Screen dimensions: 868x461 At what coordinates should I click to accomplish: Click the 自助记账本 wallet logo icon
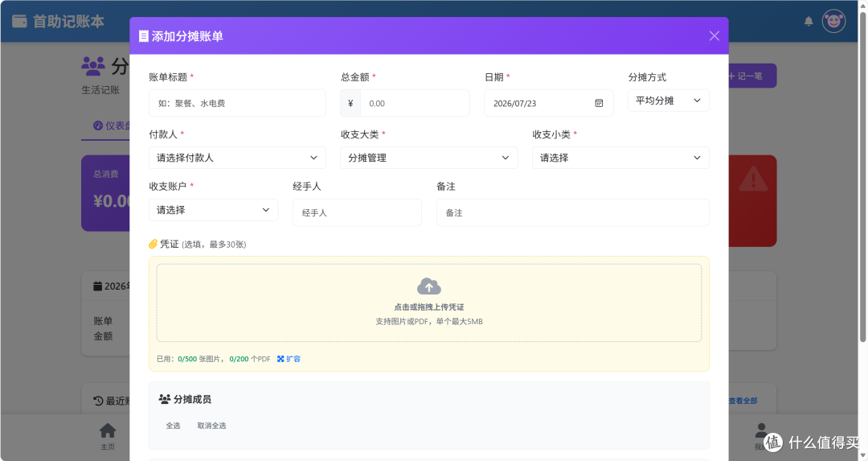19,21
